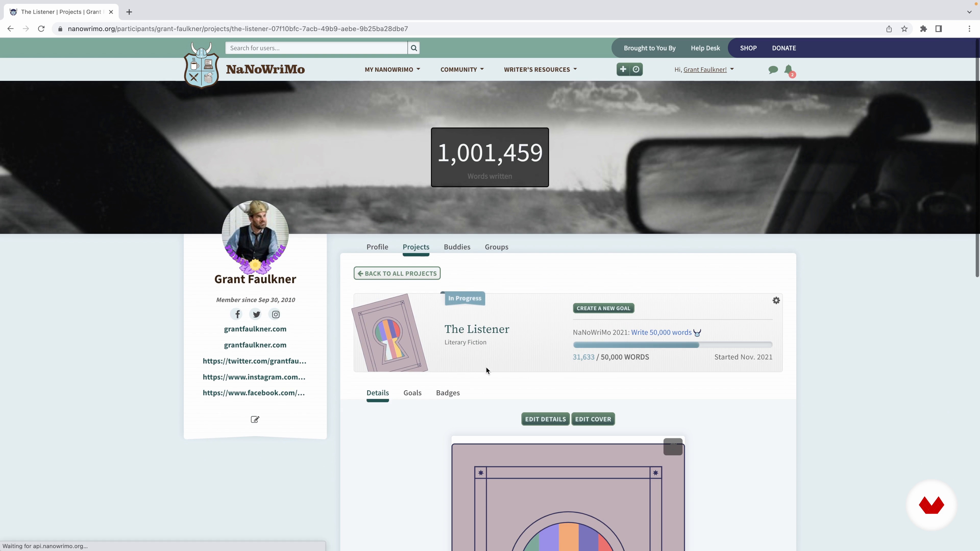This screenshot has width=980, height=551.
Task: Toggle browser side panel icon
Action: pyautogui.click(x=939, y=29)
